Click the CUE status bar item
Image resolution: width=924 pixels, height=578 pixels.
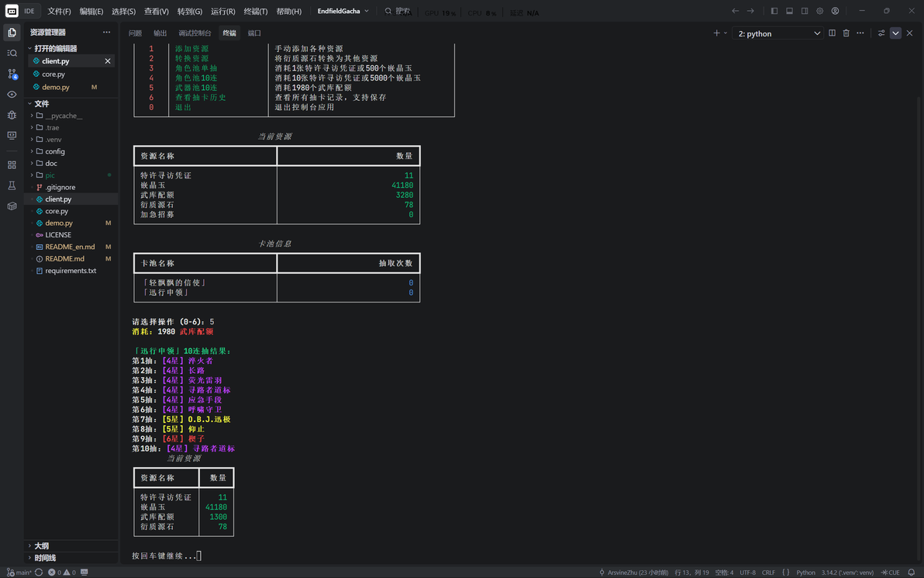click(x=891, y=572)
